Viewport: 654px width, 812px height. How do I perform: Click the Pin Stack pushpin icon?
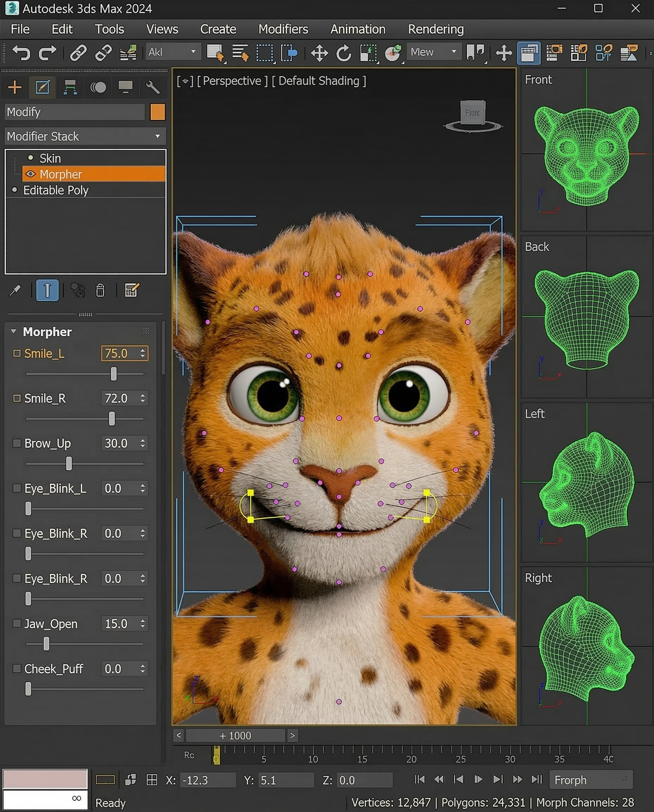tap(15, 290)
